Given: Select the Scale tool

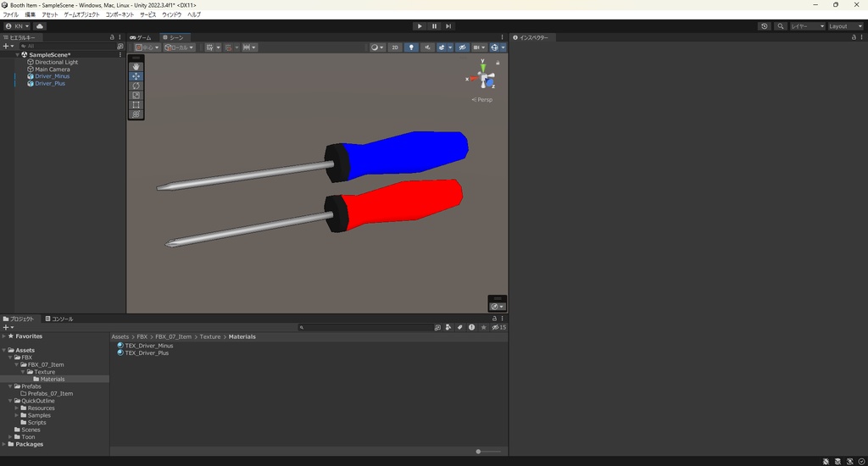Looking at the screenshot, I should pos(136,95).
